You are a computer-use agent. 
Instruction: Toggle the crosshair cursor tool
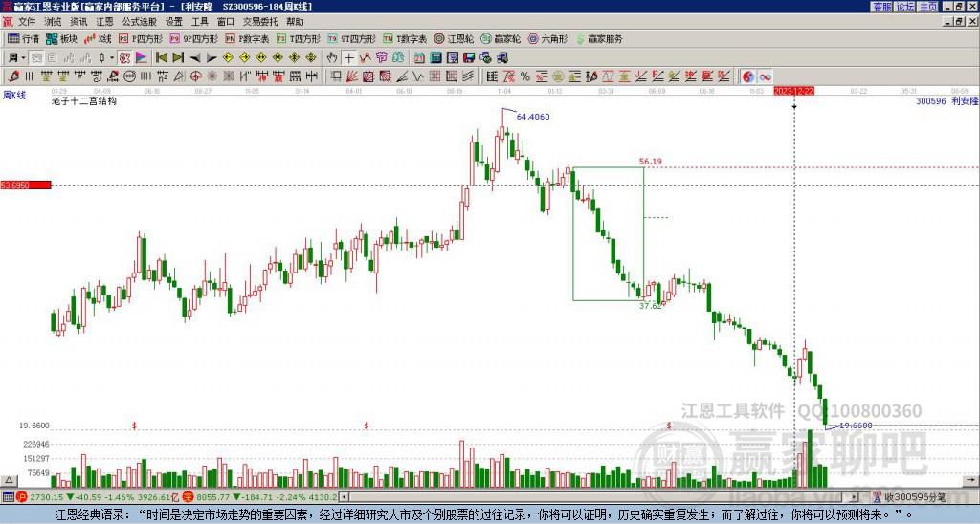coord(348,57)
